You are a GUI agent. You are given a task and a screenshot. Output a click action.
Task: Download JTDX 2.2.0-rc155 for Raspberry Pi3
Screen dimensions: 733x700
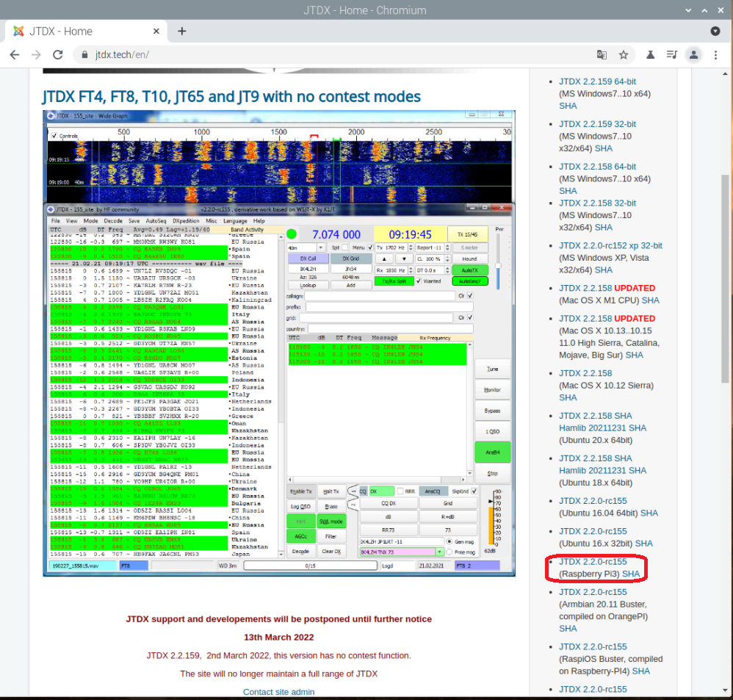pos(593,562)
